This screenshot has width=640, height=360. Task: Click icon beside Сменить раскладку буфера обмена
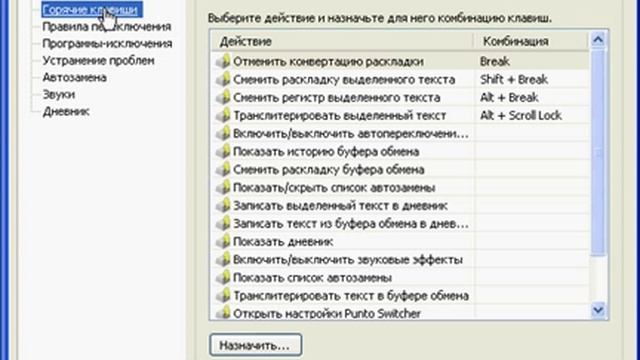tap(223, 169)
